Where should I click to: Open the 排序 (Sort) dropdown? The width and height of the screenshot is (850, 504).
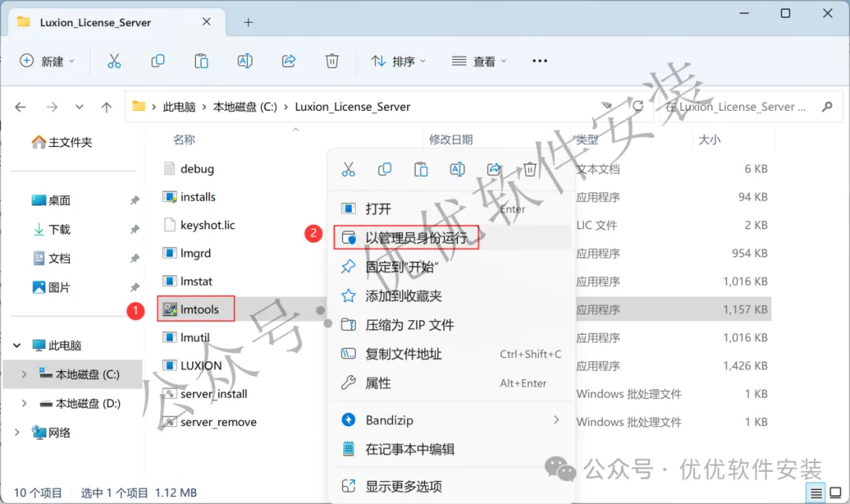[398, 61]
